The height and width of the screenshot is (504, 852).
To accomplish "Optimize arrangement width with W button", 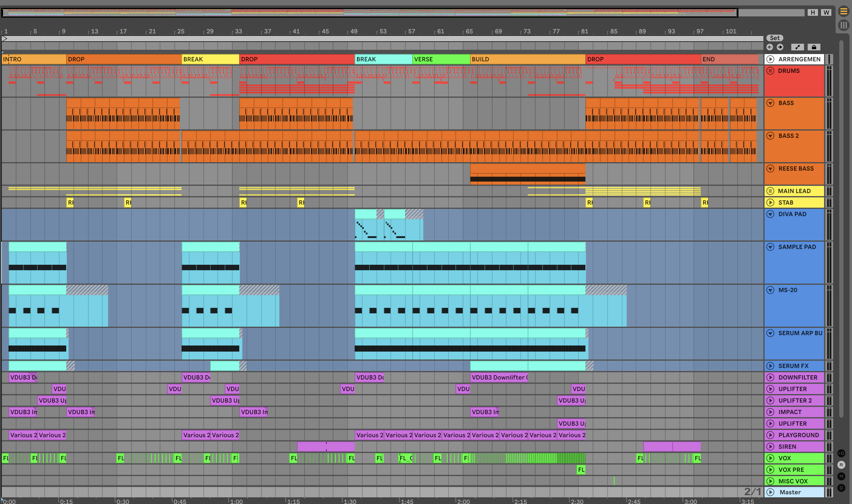I will (x=826, y=12).
